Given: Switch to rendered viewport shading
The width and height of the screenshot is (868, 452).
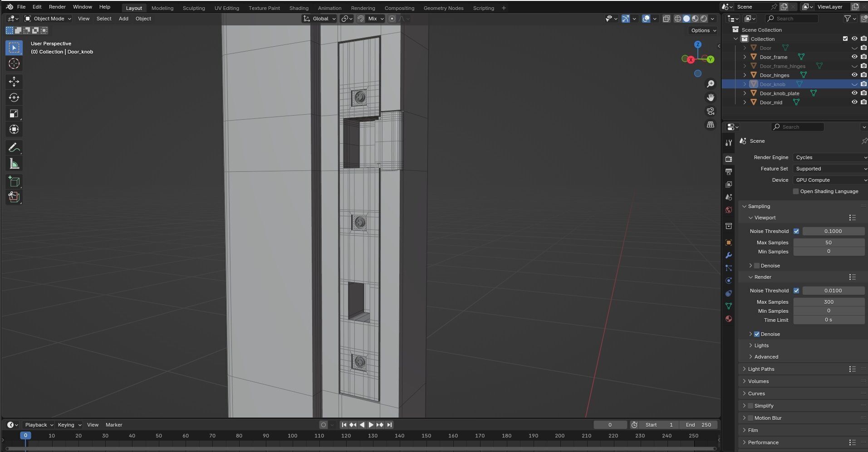Looking at the screenshot, I should (x=704, y=19).
